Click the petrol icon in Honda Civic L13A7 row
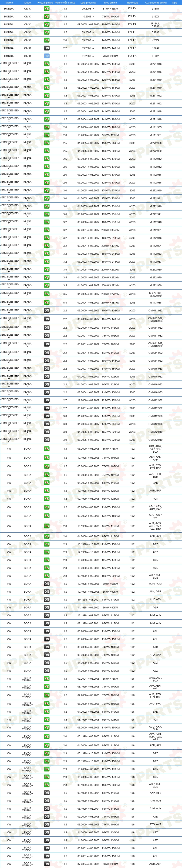Screen dimensions: 182x868 coord(47,8)
